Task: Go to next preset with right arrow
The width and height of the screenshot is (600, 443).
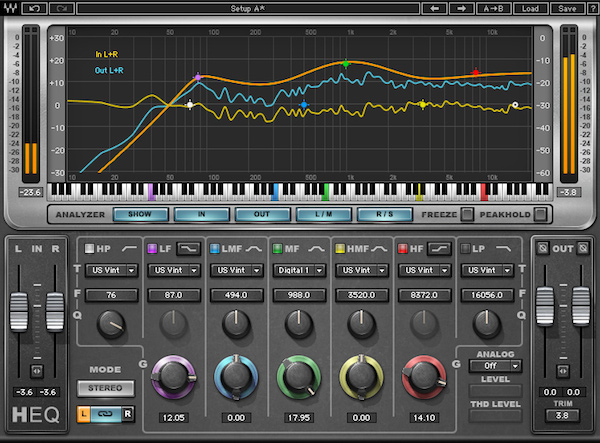Action: coord(463,8)
